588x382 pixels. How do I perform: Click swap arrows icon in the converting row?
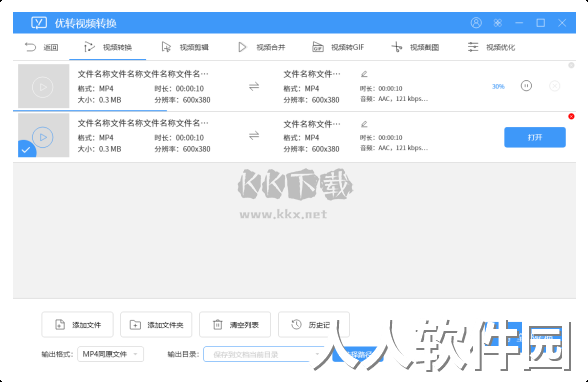pyautogui.click(x=254, y=87)
